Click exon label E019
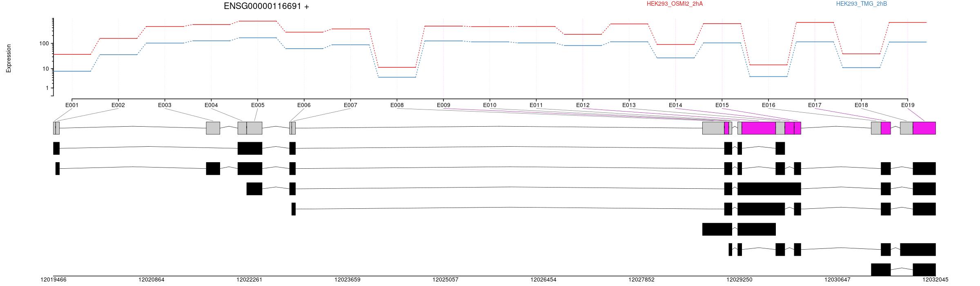Image resolution: width=980 pixels, height=286 pixels. click(908, 105)
